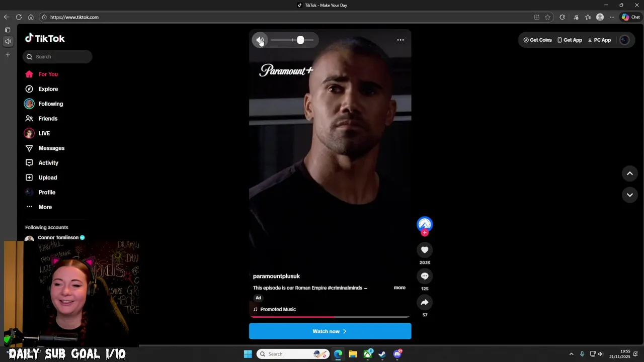Screen dimensions: 644x362
Task: Open the LIVE section
Action: click(x=44, y=133)
